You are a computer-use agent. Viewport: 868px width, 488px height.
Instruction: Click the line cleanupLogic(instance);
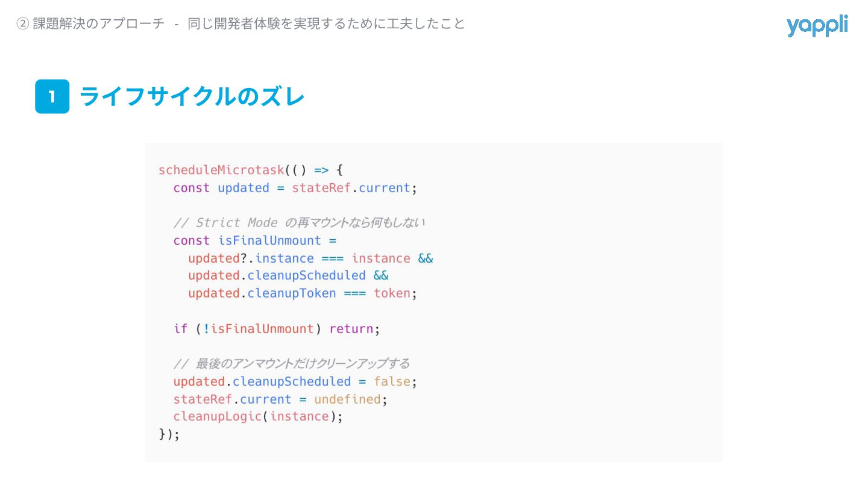[x=258, y=417]
